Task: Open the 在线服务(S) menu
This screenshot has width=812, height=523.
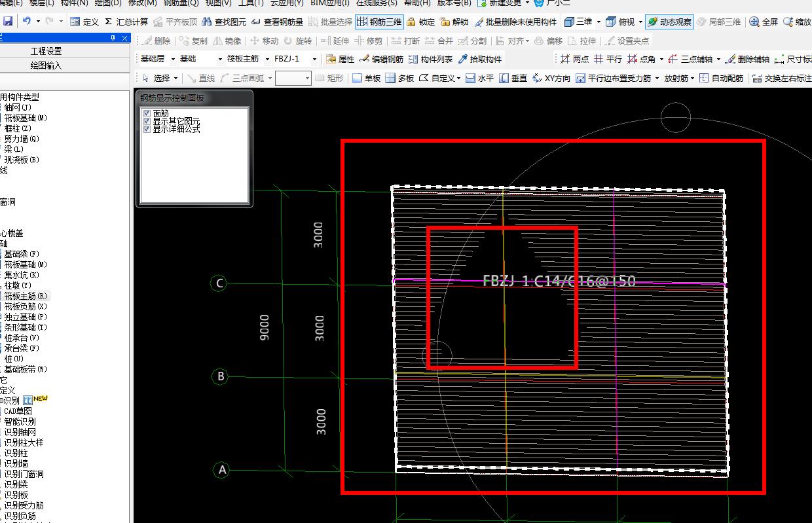Action: click(x=377, y=3)
